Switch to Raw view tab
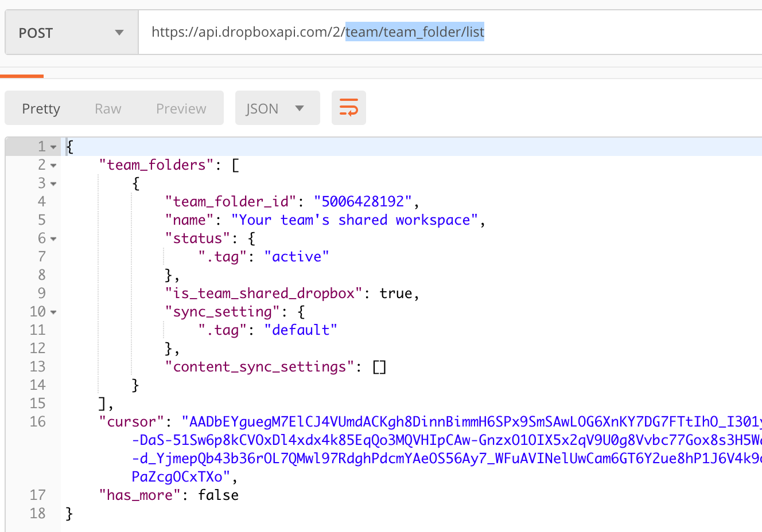Viewport: 762px width, 532px height. (108, 108)
